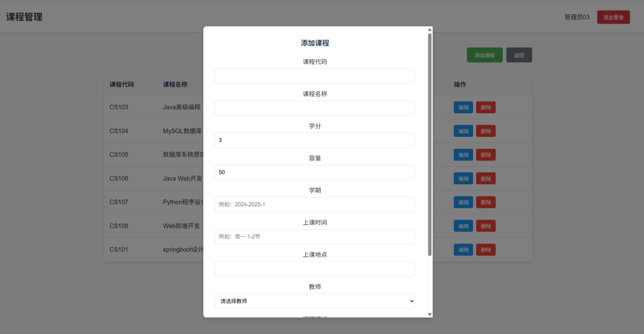Click the 上课时间 input field

point(314,237)
